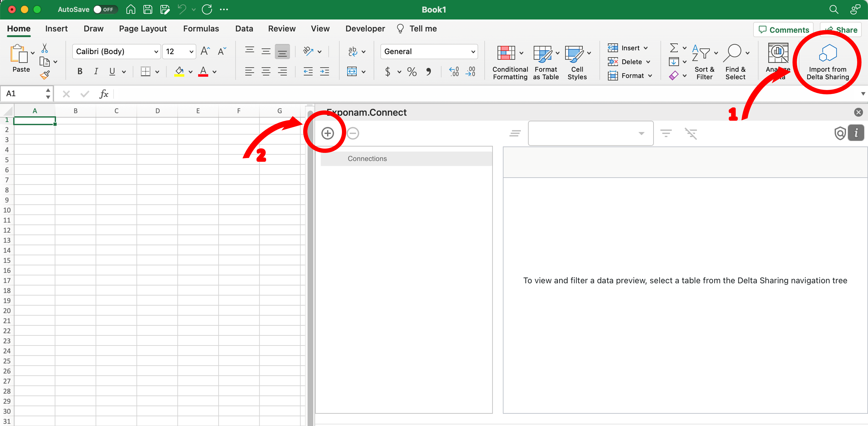
Task: Switch to the Formulas tab
Action: click(x=201, y=29)
